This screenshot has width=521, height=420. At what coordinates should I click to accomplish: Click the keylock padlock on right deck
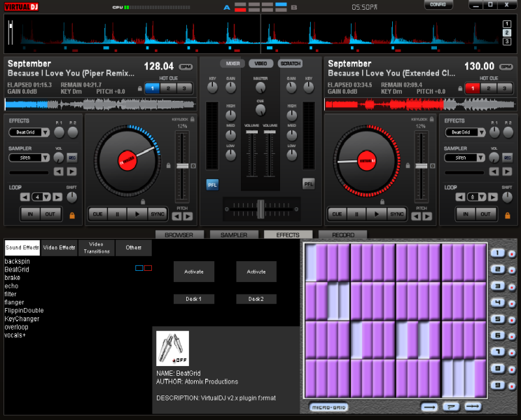click(433, 120)
